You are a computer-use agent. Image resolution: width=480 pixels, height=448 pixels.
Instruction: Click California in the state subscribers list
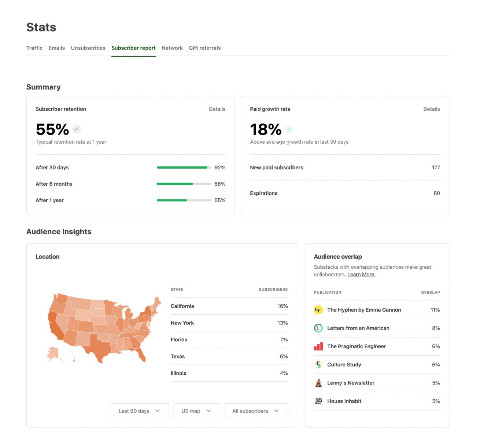[182, 306]
